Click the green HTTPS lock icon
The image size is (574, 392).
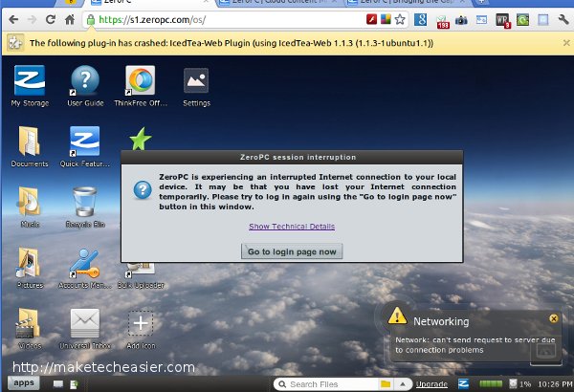[91, 20]
